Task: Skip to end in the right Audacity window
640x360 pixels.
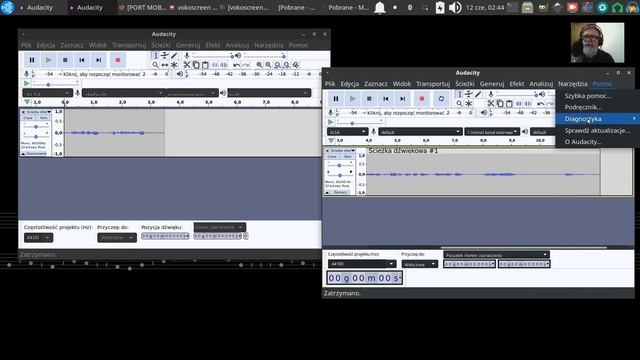Action: 403,99
